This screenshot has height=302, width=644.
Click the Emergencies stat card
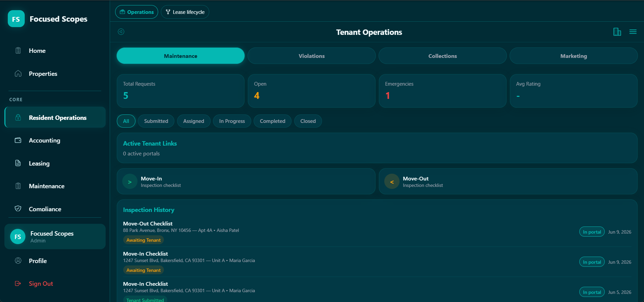443,91
